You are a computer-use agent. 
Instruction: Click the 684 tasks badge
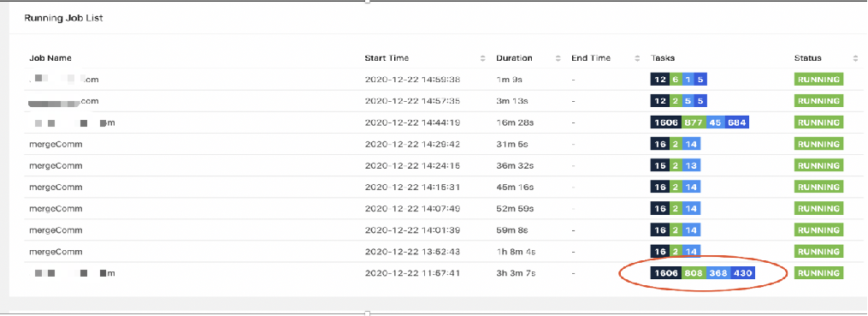[x=737, y=122]
